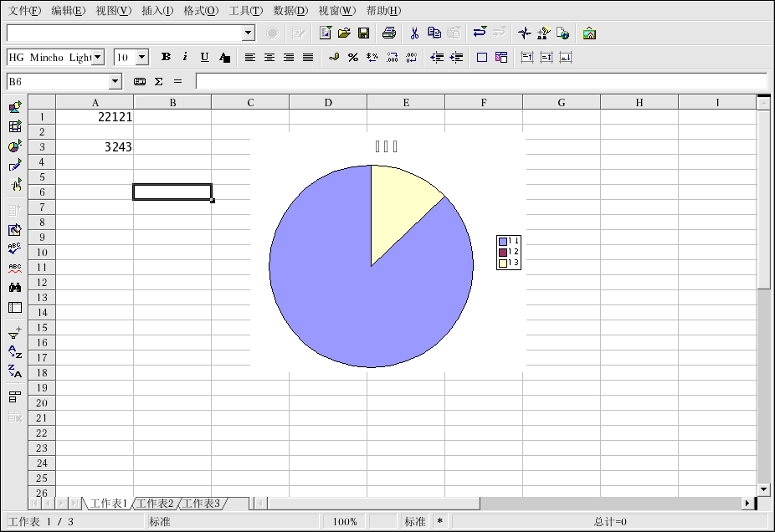This screenshot has width=775, height=532.
Task: Toggle Underline formatting
Action: [x=204, y=58]
